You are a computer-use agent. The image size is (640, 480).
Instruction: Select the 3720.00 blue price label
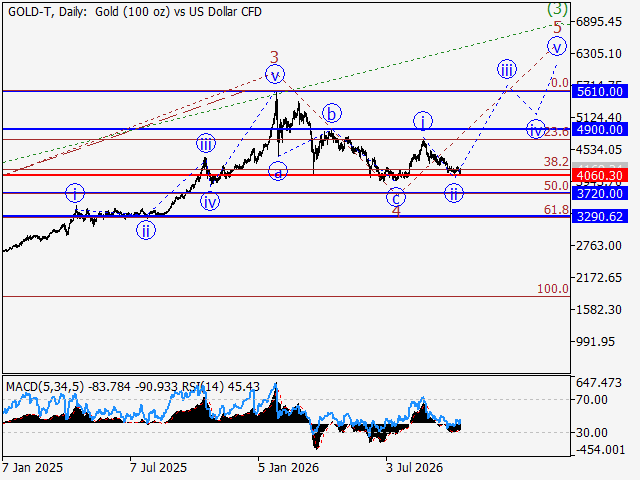tap(600, 193)
